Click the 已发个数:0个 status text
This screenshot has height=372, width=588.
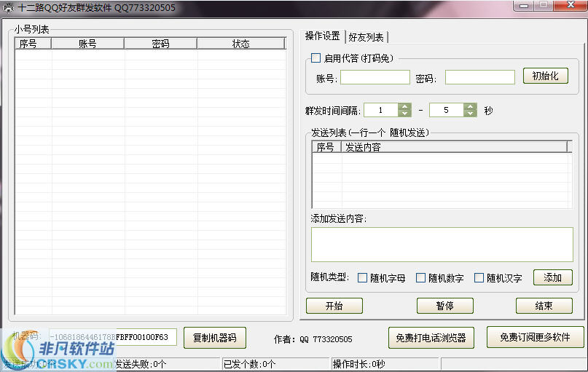click(249, 364)
